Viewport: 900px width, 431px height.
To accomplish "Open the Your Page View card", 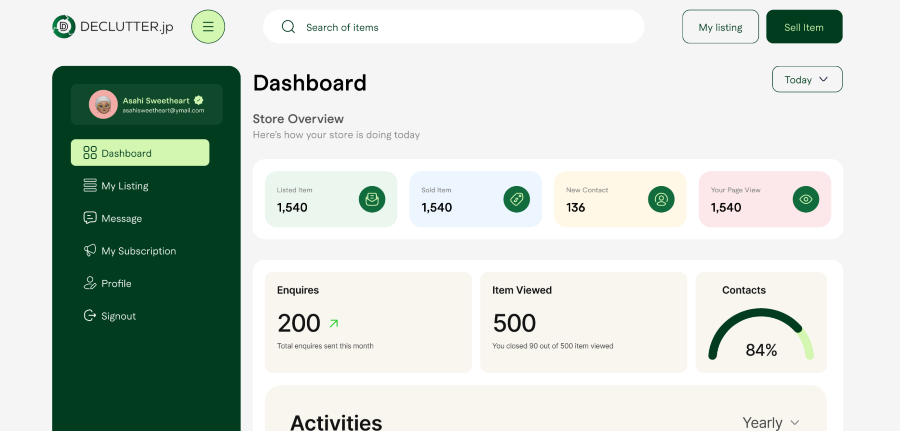I will click(x=765, y=199).
